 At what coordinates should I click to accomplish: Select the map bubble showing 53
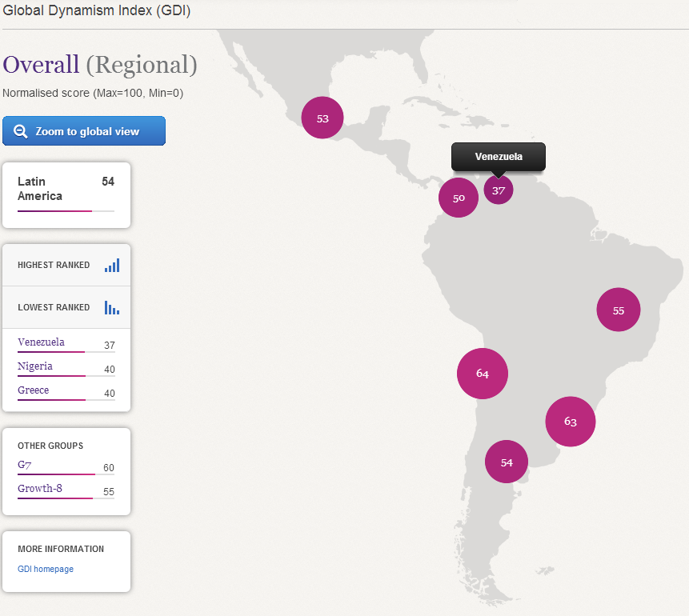click(322, 118)
